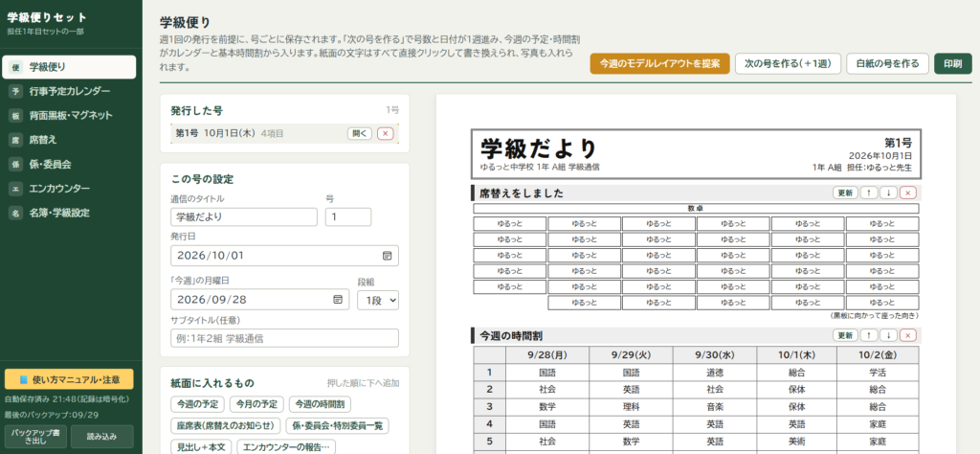Open issue 第1号 with 開く button

tap(360, 133)
